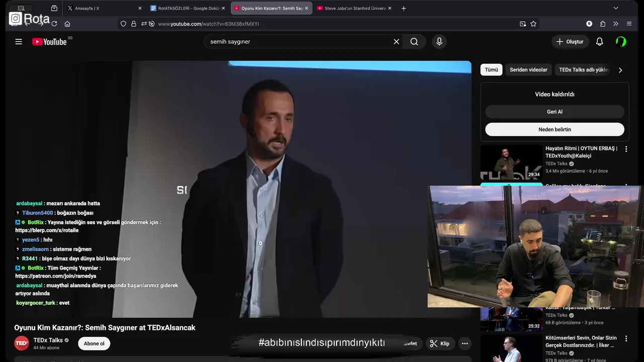
Task: Open the extensions puzzle piece icon
Action: click(x=603, y=24)
